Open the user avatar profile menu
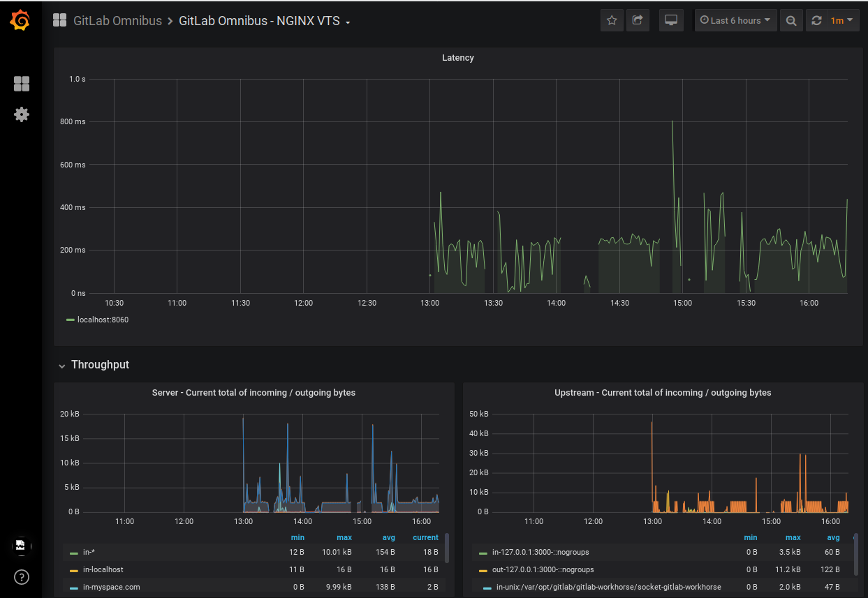Screen dimensions: 868x598 (x=21, y=545)
